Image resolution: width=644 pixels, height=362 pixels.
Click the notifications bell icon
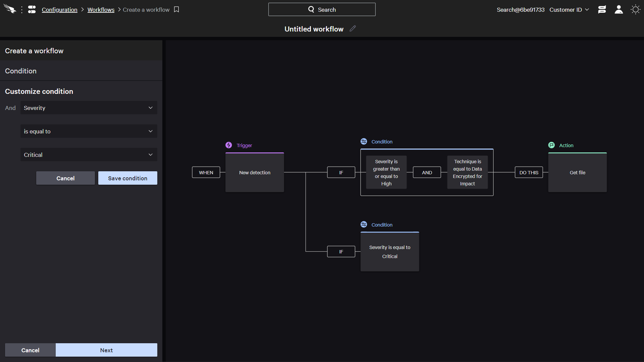(602, 9)
